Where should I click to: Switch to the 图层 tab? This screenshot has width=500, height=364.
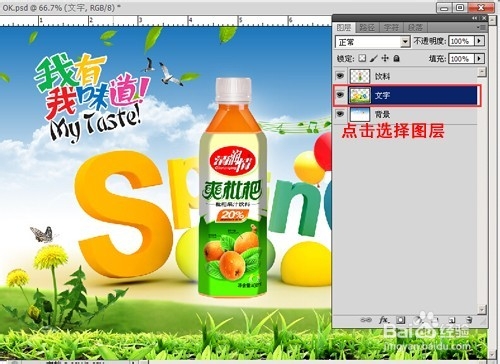click(x=344, y=27)
